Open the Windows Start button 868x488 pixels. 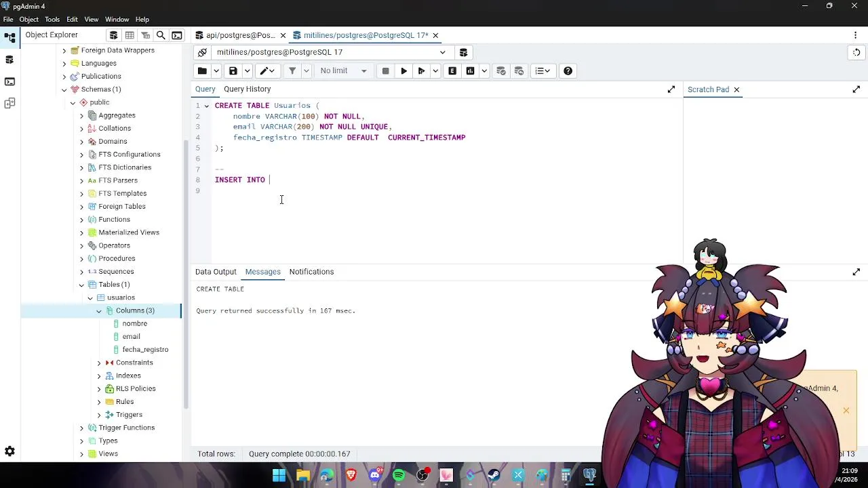tap(279, 475)
